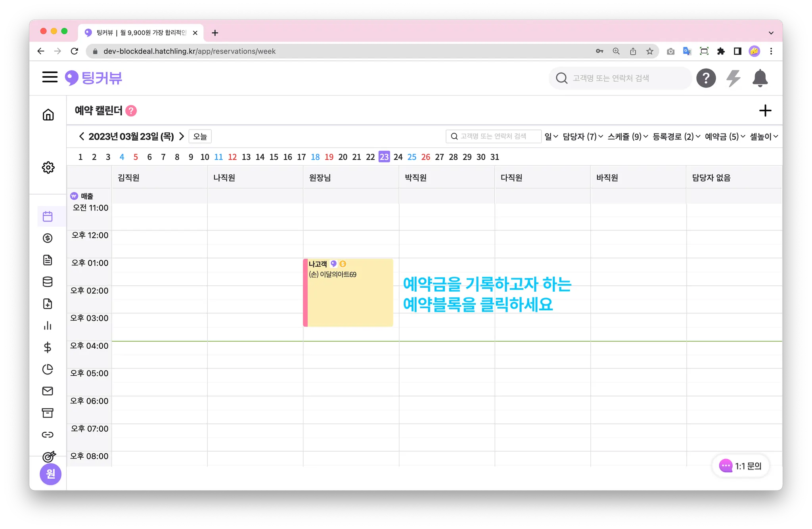Expand the 스케줄 (9) filter dropdown
Screen dimensions: 812x529
pos(628,137)
